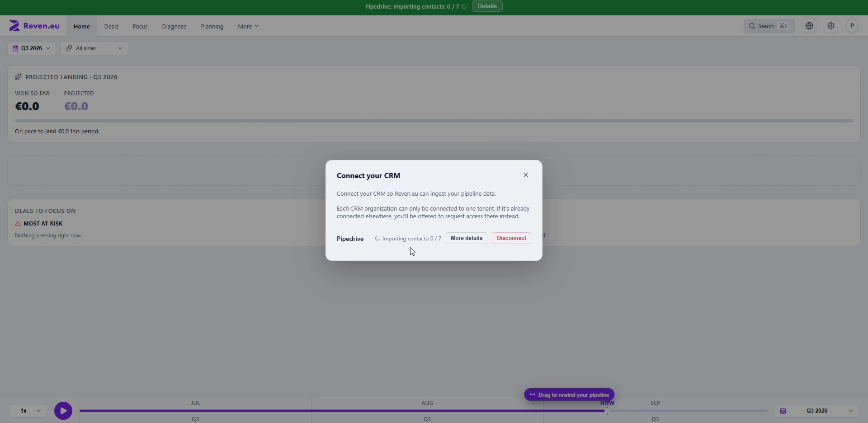
Task: Click the Reven.eu logo
Action: 34,26
